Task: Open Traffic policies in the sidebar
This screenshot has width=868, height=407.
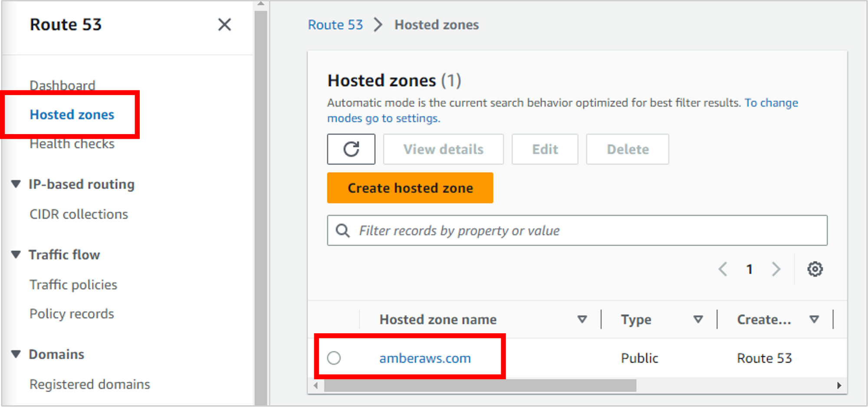Action: tap(73, 285)
